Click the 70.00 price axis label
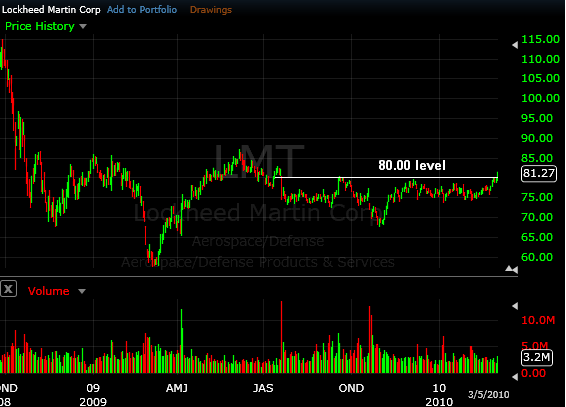 (537, 217)
